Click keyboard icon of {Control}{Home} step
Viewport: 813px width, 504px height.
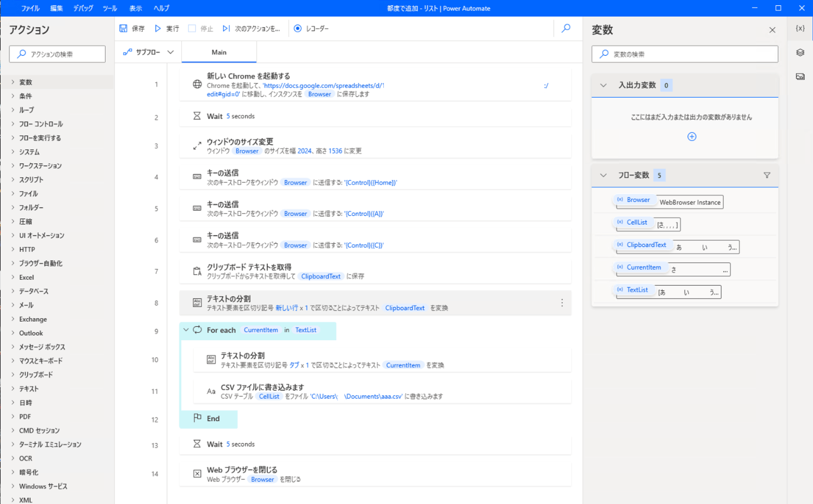[197, 177]
